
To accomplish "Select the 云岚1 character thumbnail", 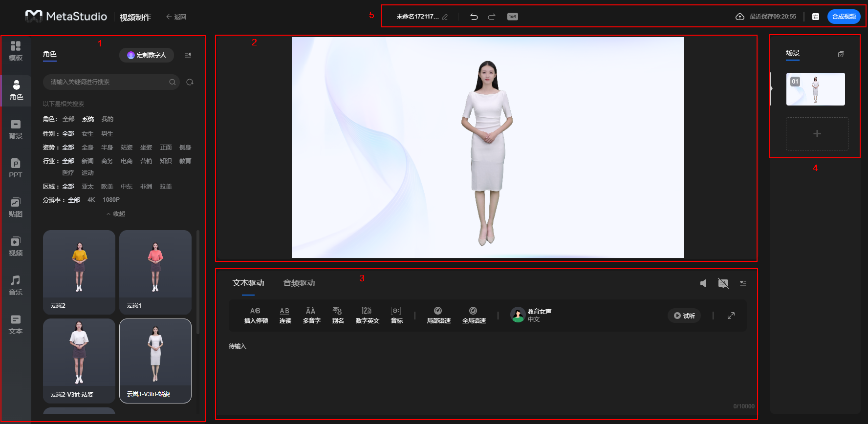I will click(155, 272).
